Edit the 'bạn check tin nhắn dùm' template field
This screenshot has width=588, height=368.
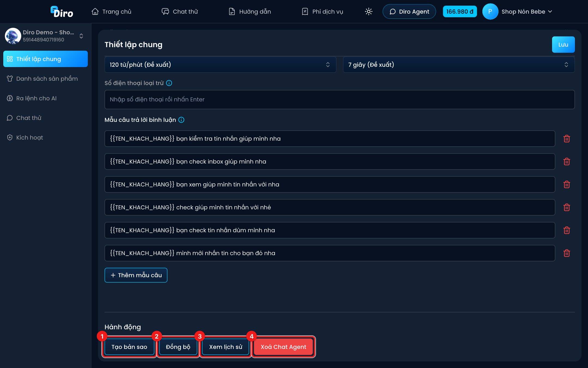[x=330, y=230]
